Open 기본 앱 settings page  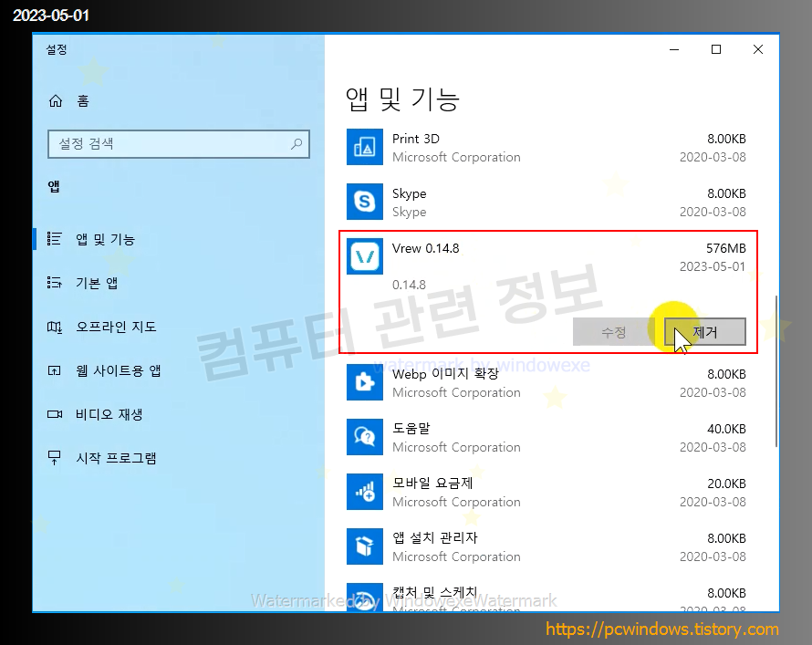pos(97,283)
